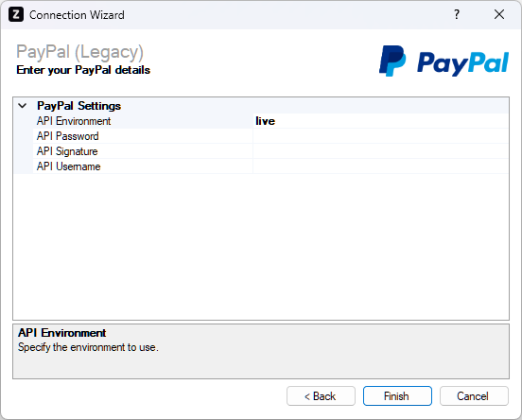Click the Z application icon in title bar

click(x=16, y=14)
